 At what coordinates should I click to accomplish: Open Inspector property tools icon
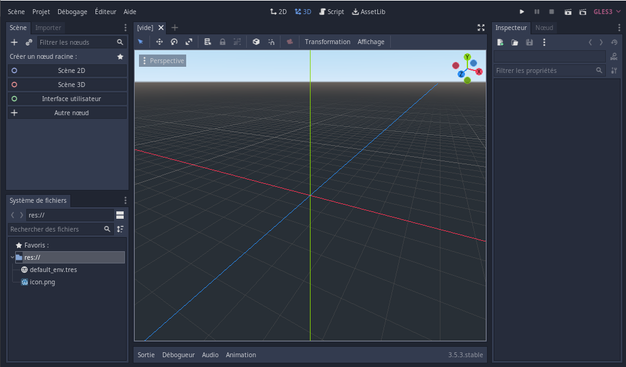[614, 71]
